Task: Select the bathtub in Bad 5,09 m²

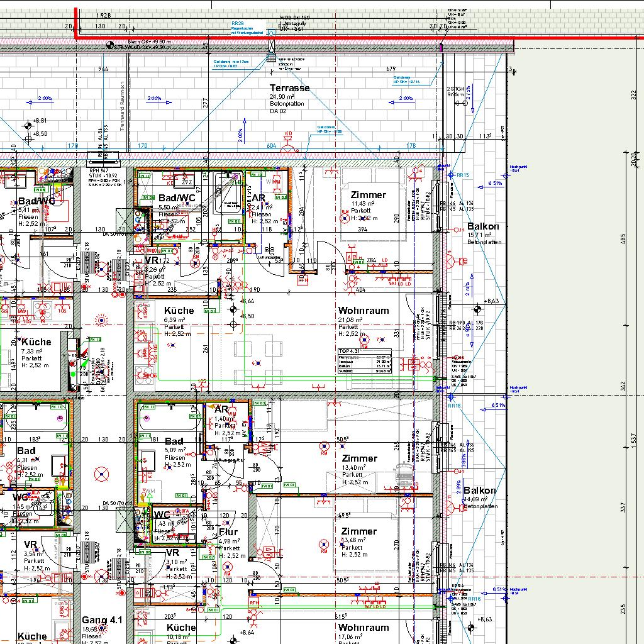Action: [x=168, y=418]
